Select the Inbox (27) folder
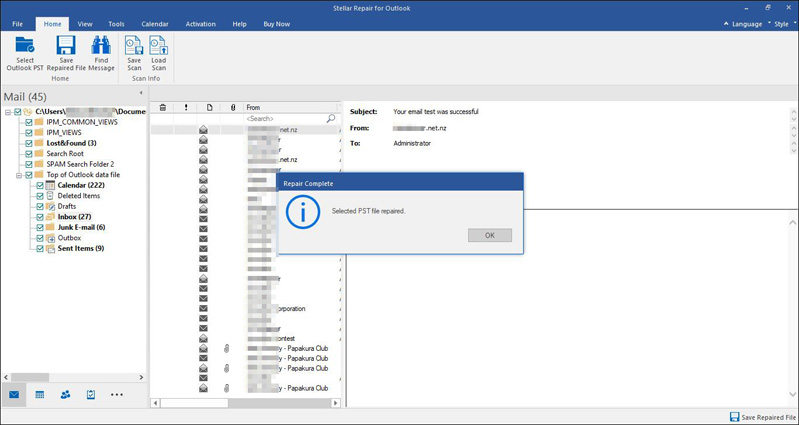This screenshot has width=799, height=425. click(74, 217)
